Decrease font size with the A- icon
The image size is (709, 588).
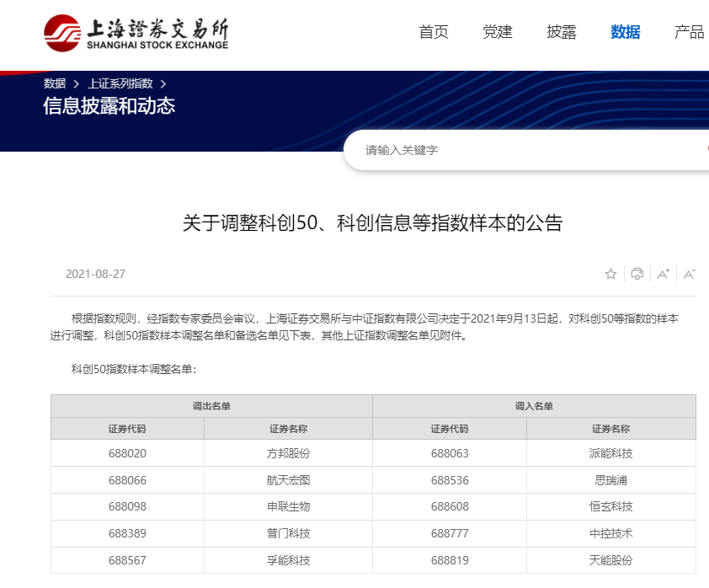pyautogui.click(x=690, y=274)
